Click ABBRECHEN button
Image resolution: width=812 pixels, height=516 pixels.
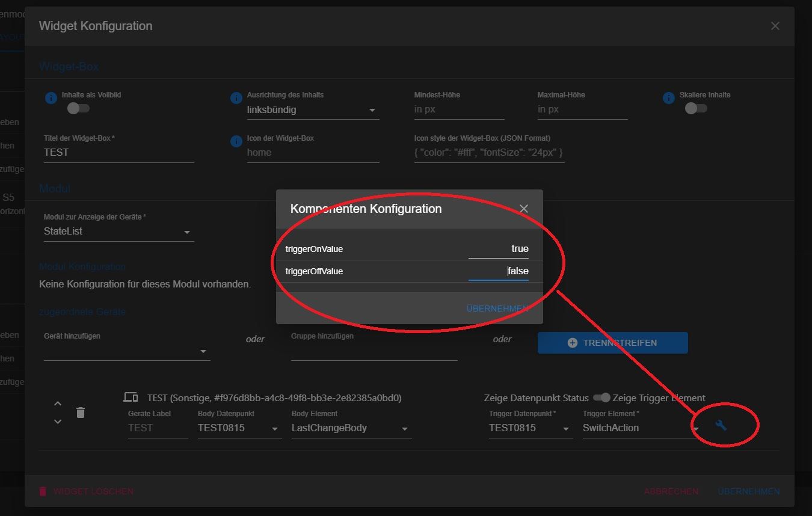click(x=671, y=491)
